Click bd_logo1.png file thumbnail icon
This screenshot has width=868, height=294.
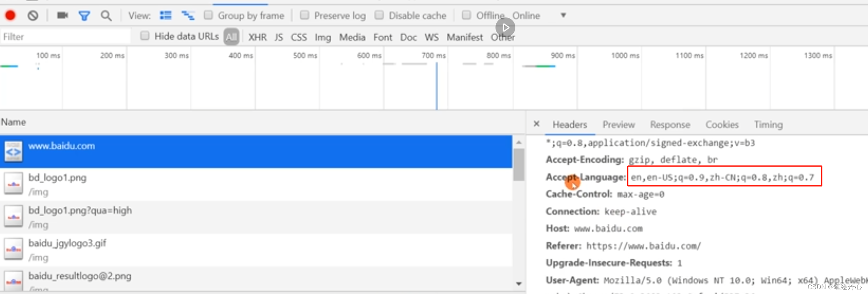click(x=13, y=184)
